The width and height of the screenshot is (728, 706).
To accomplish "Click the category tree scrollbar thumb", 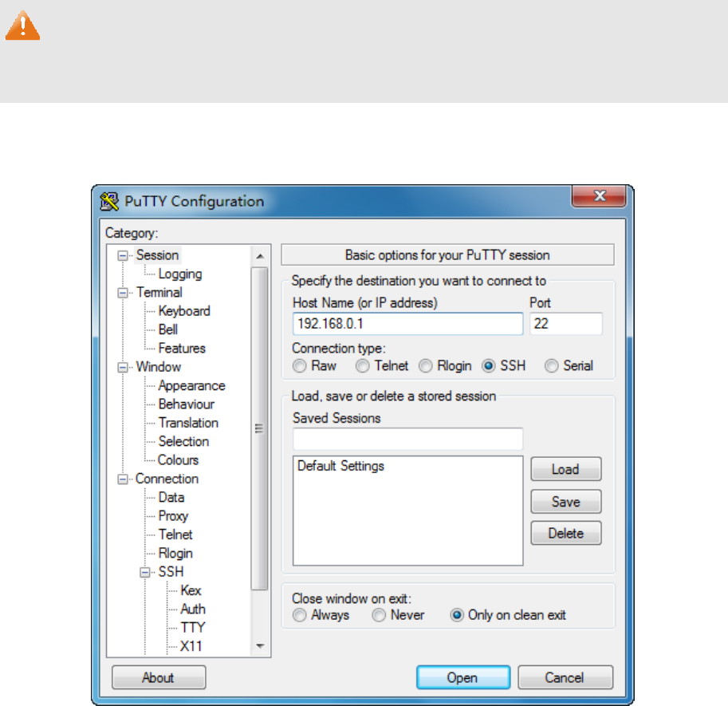I will tap(260, 428).
